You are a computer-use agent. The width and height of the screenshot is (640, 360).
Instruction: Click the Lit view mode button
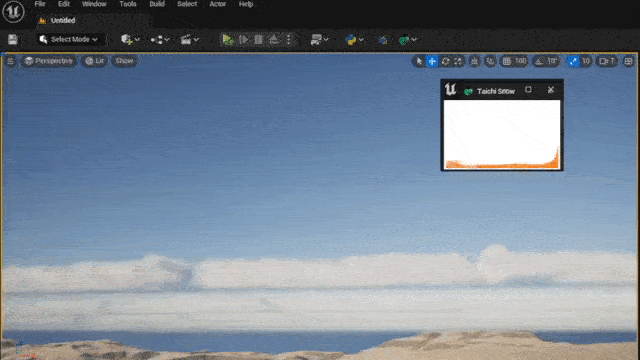pos(95,61)
